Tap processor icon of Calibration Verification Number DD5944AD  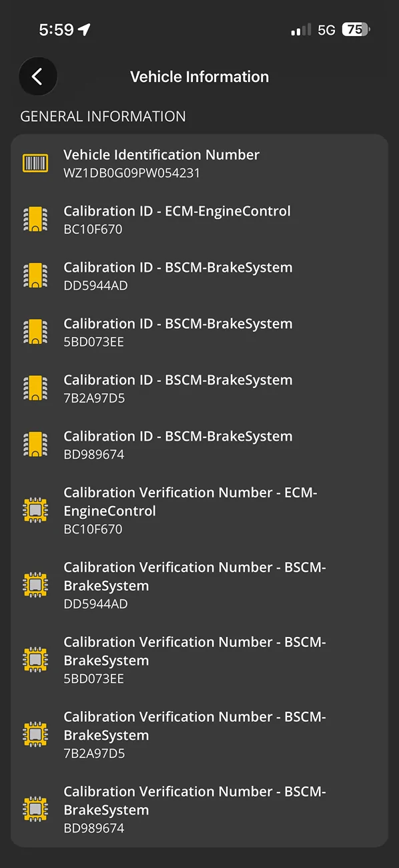coord(35,586)
